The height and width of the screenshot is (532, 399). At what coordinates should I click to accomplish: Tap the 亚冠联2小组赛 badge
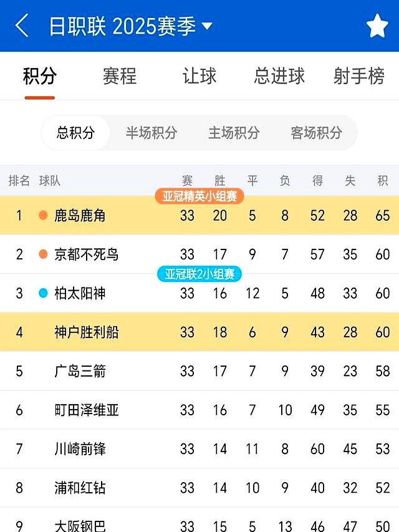199,274
